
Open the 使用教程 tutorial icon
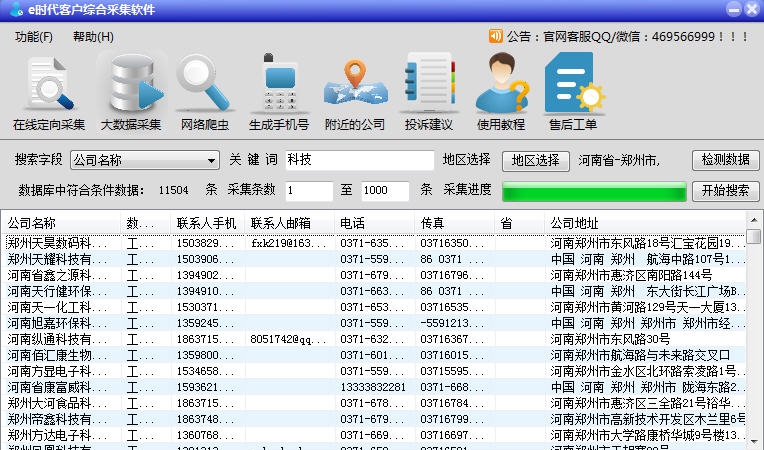pos(501,93)
